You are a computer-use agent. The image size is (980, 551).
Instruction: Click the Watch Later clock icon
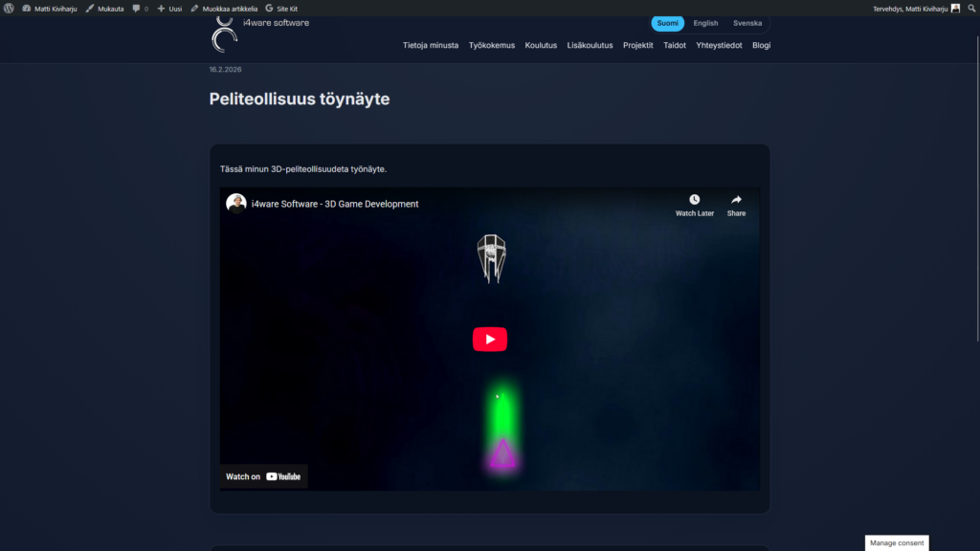pyautogui.click(x=694, y=200)
